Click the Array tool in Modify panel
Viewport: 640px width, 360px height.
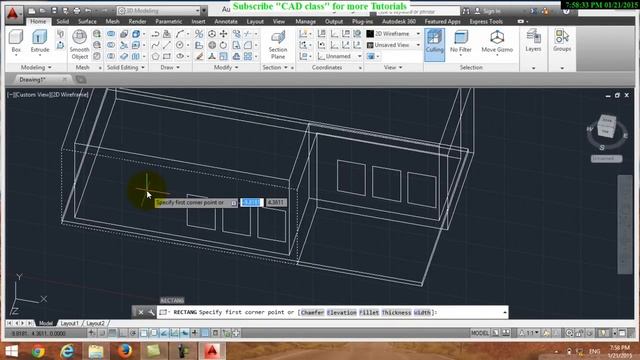tap(248, 56)
